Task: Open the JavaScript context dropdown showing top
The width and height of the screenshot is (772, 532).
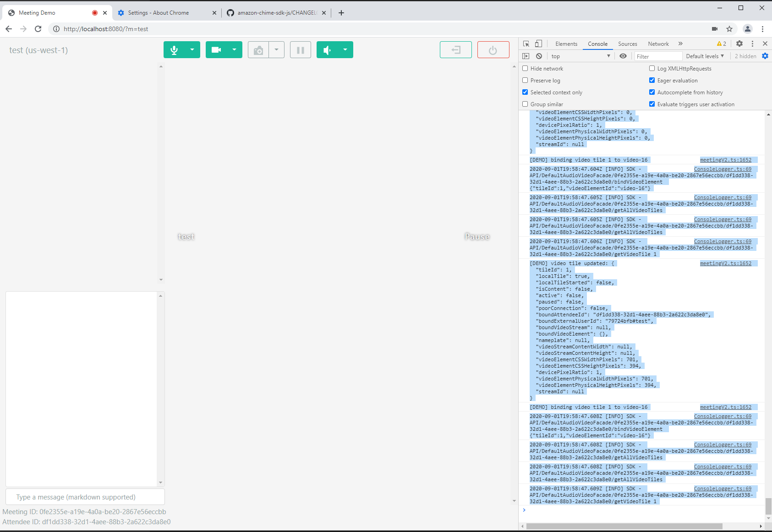Action: coord(580,56)
